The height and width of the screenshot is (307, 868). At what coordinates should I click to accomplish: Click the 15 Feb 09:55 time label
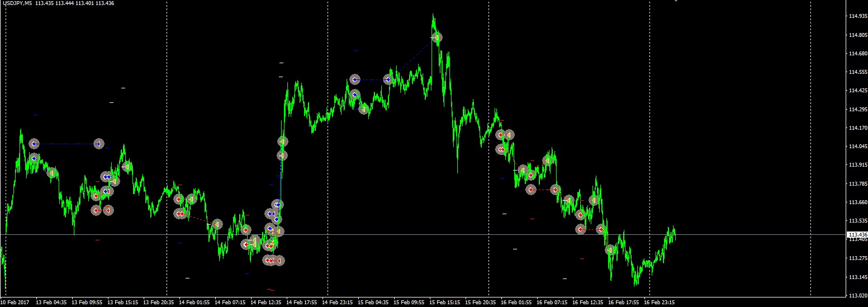point(409,302)
